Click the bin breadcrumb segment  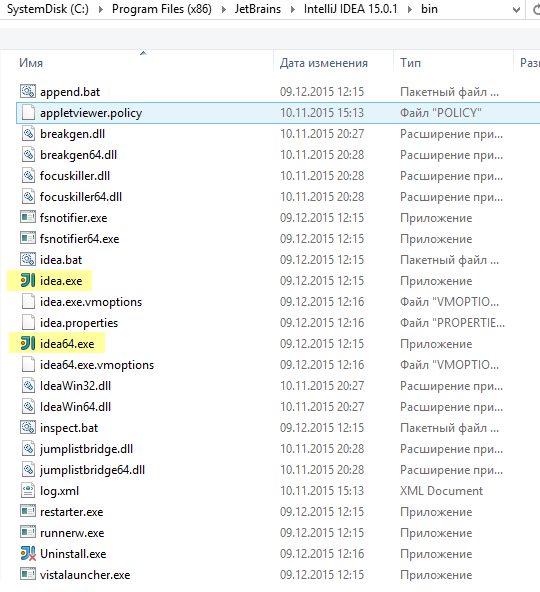click(x=429, y=9)
